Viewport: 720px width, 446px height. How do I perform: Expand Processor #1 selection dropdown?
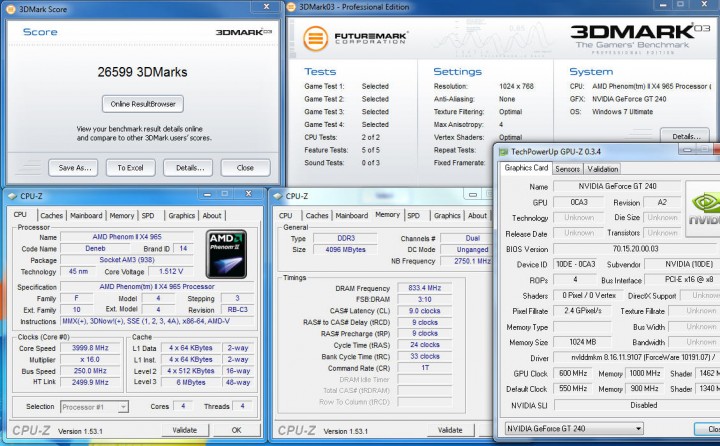[x=95, y=407]
